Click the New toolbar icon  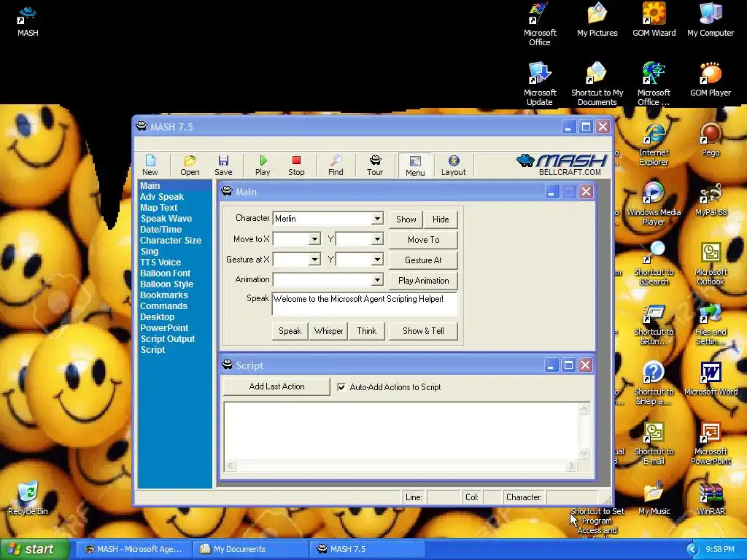click(150, 166)
